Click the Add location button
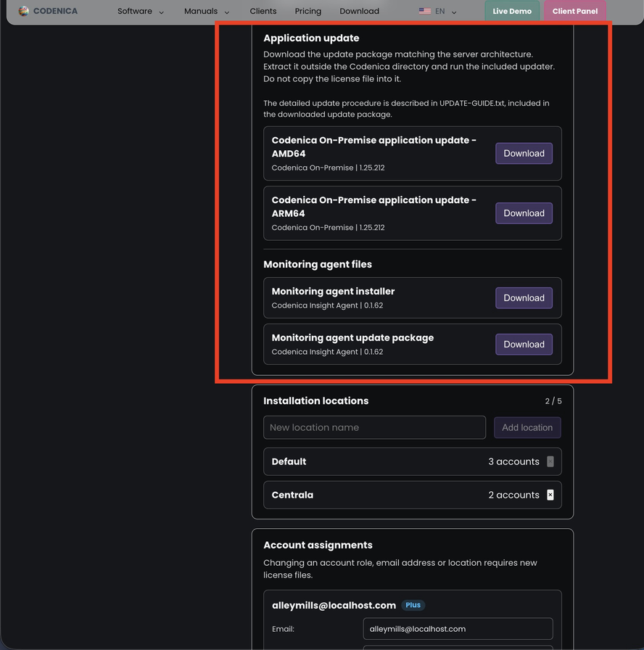 click(527, 427)
